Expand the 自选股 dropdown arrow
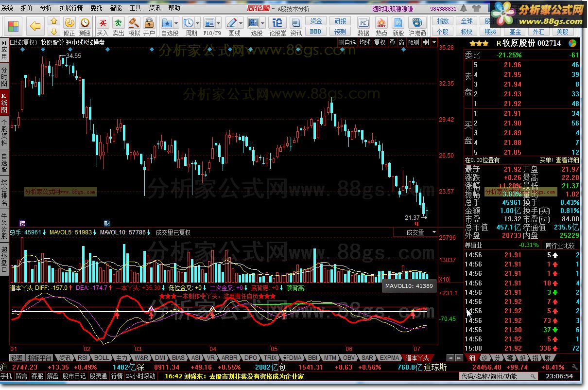Image resolution: width=588 pixels, height=390 pixels. pos(177,23)
